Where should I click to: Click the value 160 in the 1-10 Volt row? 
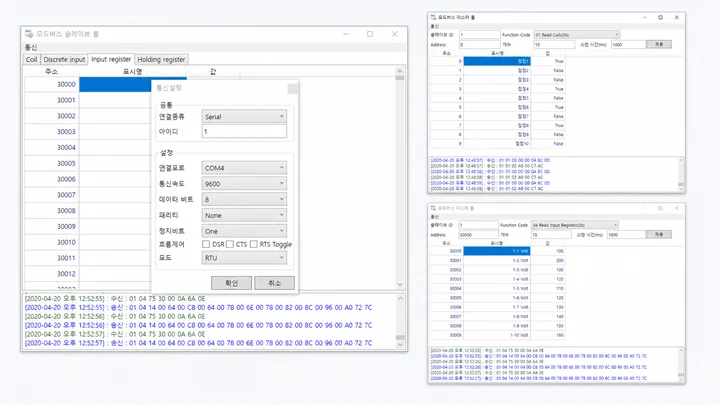[x=548, y=335]
